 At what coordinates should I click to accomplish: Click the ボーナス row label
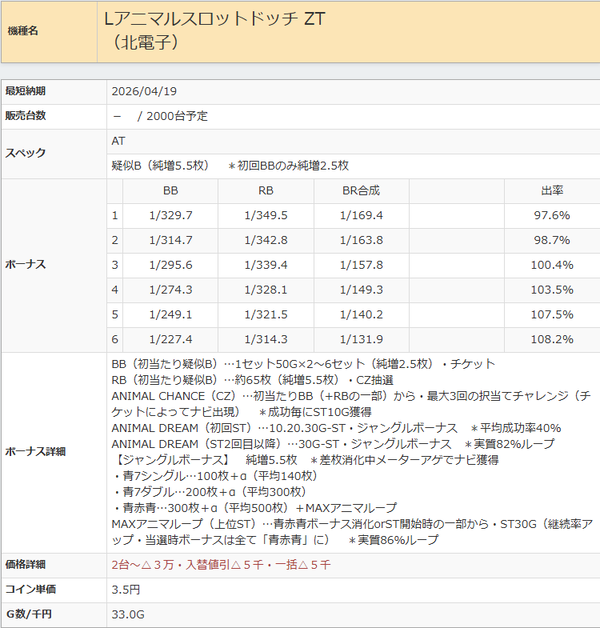[x=25, y=264]
